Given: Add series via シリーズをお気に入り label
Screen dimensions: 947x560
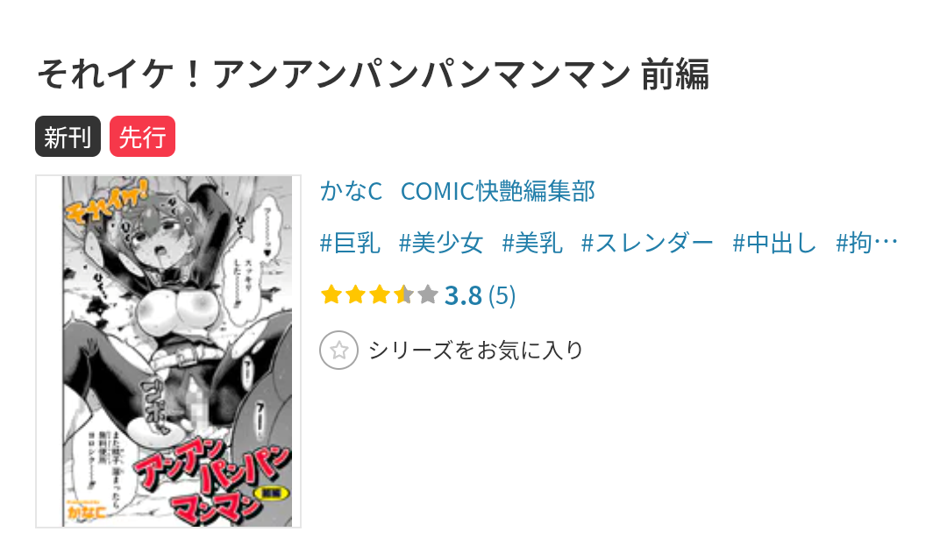Looking at the screenshot, I should tap(476, 350).
